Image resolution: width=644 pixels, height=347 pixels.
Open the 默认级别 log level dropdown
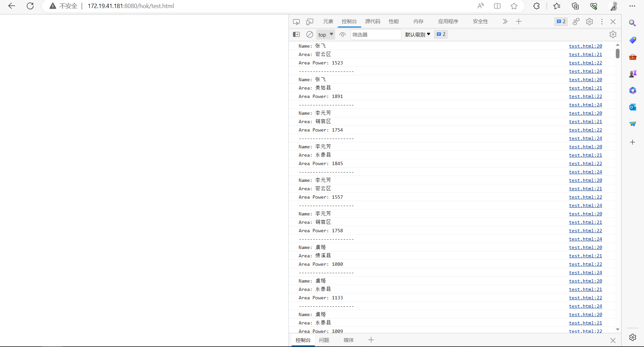click(418, 35)
